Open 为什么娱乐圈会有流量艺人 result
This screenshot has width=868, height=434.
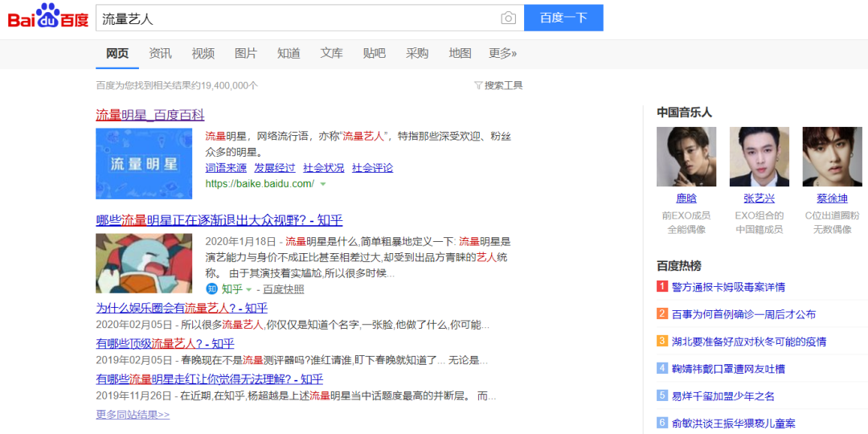(x=182, y=309)
